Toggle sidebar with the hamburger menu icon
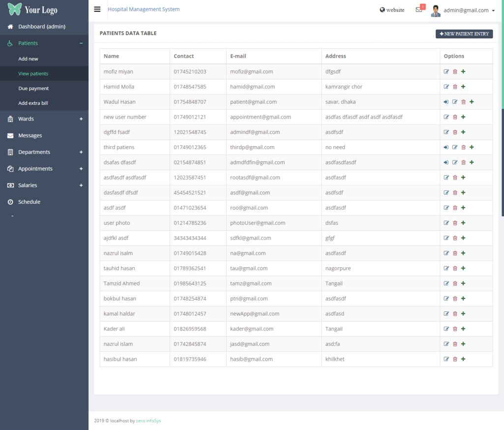Viewport: 504px width, 430px height. 97,9
